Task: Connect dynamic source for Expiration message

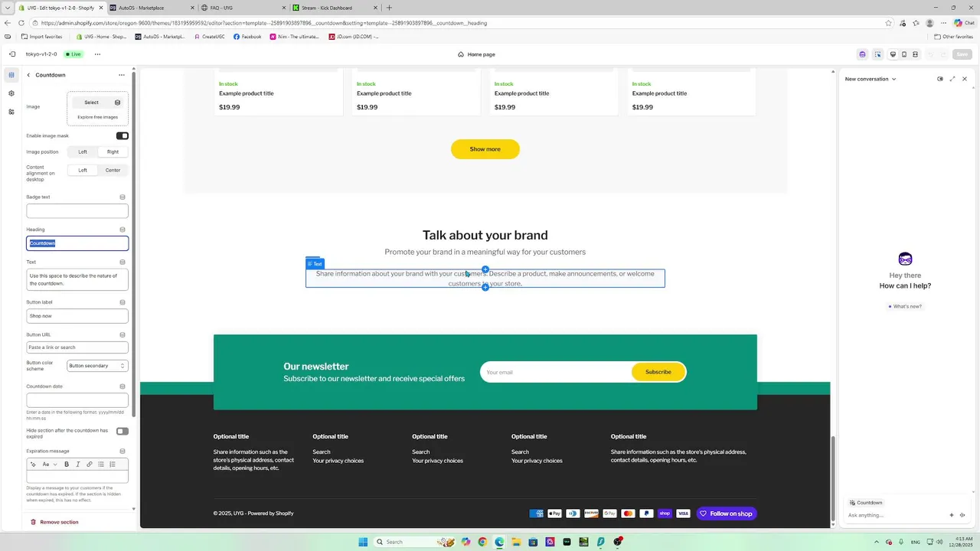Action: pos(122,451)
